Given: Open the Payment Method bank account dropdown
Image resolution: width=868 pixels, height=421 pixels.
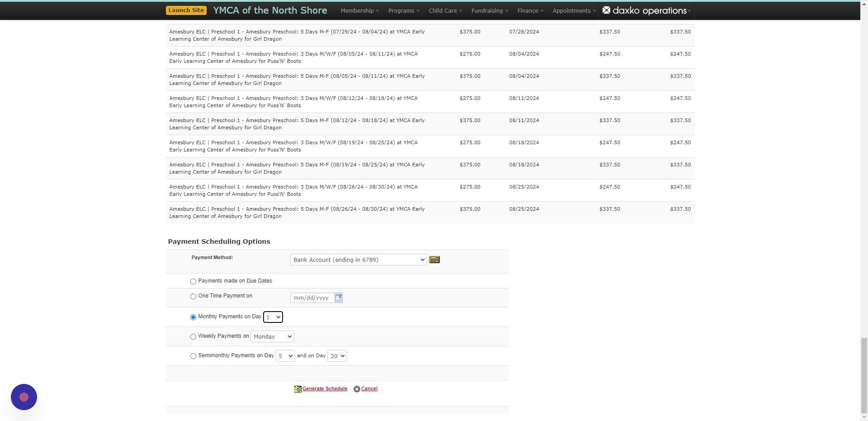Looking at the screenshot, I should (x=359, y=260).
